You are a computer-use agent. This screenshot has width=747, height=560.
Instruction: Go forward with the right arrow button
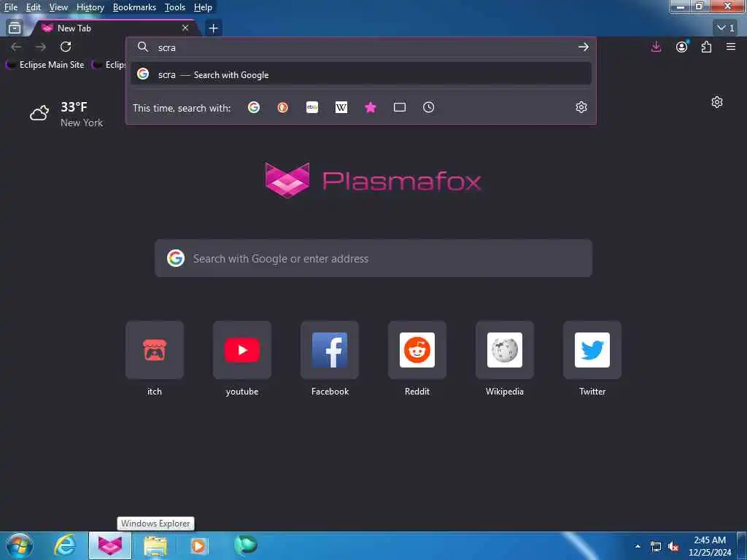pyautogui.click(x=41, y=47)
